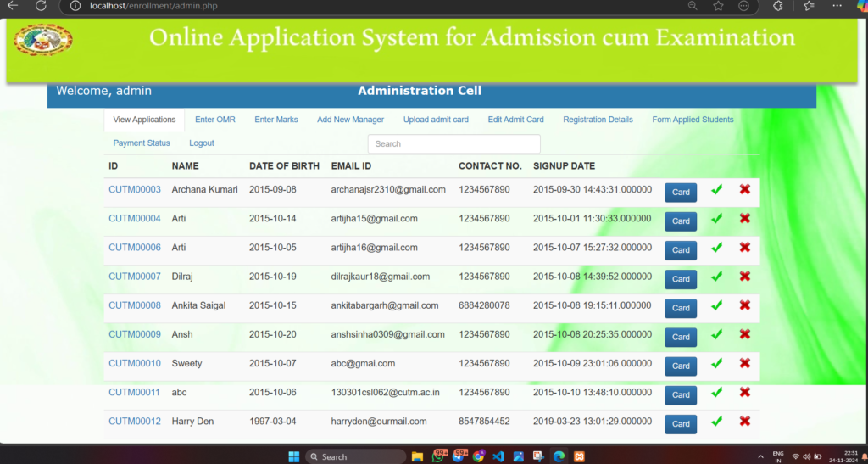Click Card button for Harry Den
Viewport: 868px width, 464px height.
click(681, 424)
